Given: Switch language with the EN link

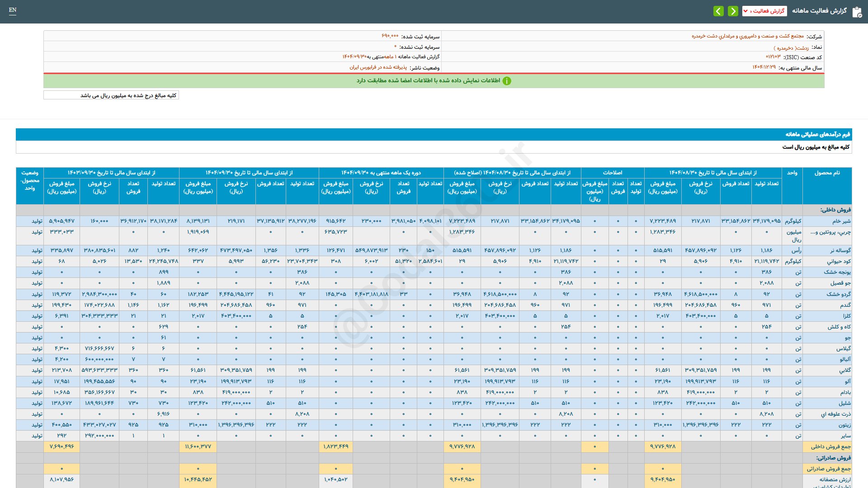Looking at the screenshot, I should point(13,10).
